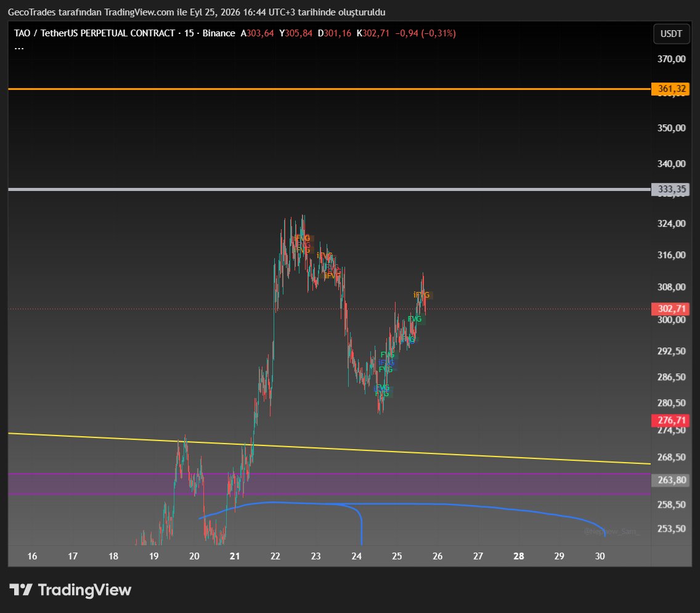This screenshot has width=700, height=613.
Task: Click the '324,00' price axis value
Action: (x=671, y=224)
